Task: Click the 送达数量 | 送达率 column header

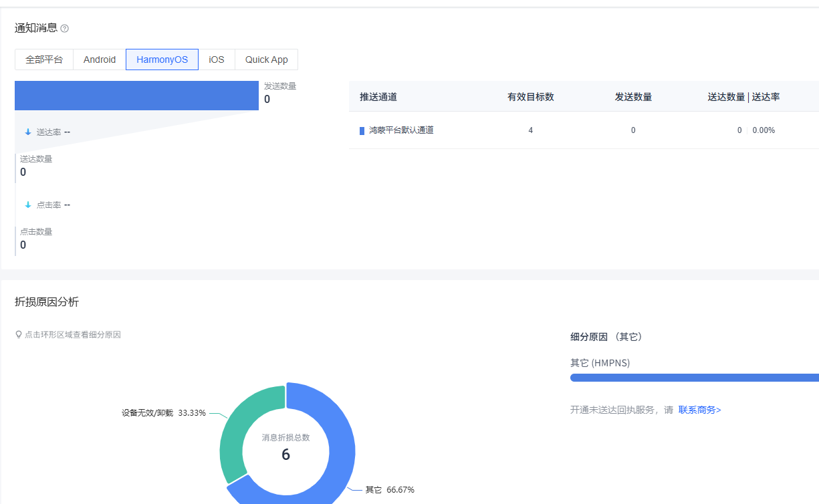Action: tap(743, 97)
